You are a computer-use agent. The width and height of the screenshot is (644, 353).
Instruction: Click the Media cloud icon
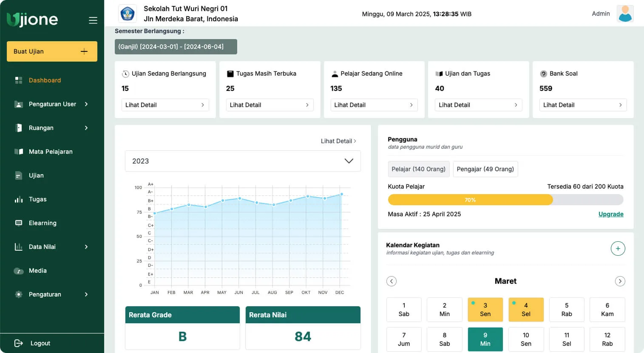tap(19, 271)
